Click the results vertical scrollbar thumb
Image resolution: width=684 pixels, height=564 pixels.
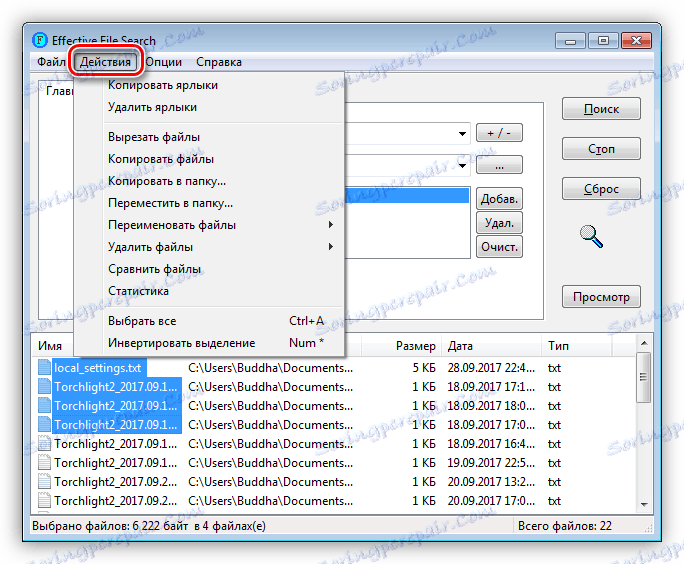(x=644, y=378)
